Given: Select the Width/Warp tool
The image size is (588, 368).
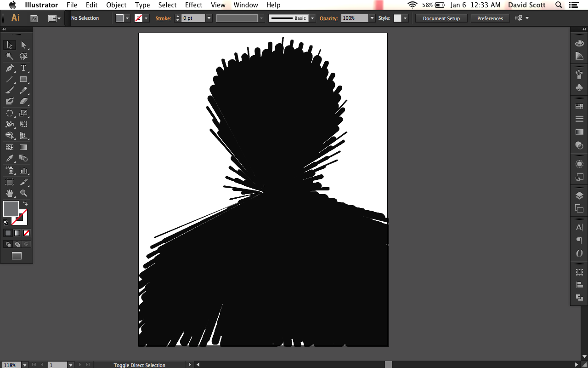Looking at the screenshot, I should point(9,124).
